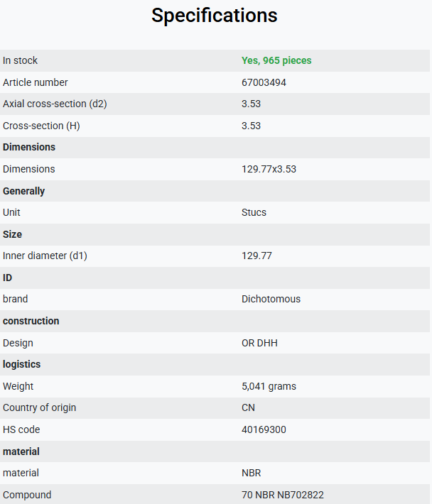Click the Cross-section (H) value 3.53

pos(251,126)
